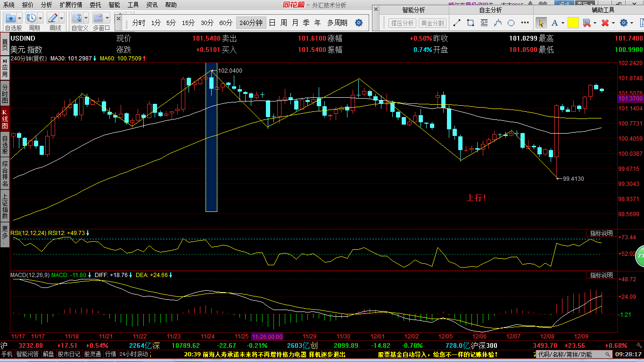Open period toolbar settings gear
This screenshot has height=362, width=644.
coord(359,23)
